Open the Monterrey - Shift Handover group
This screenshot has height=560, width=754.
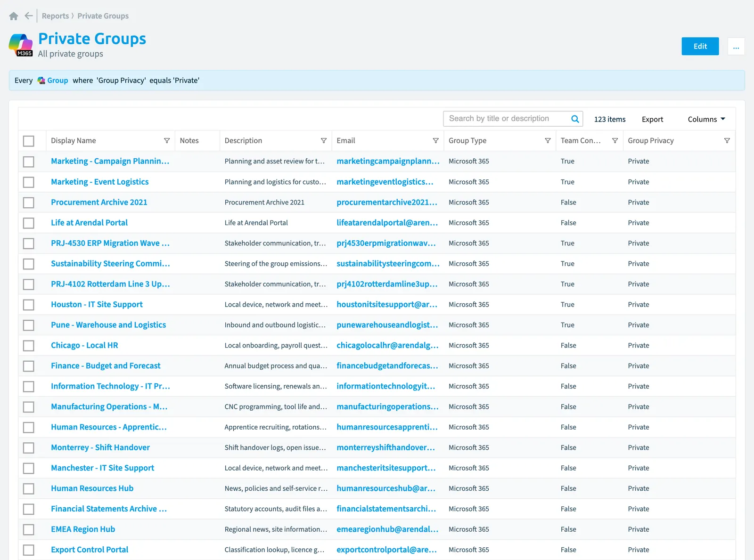pos(100,447)
